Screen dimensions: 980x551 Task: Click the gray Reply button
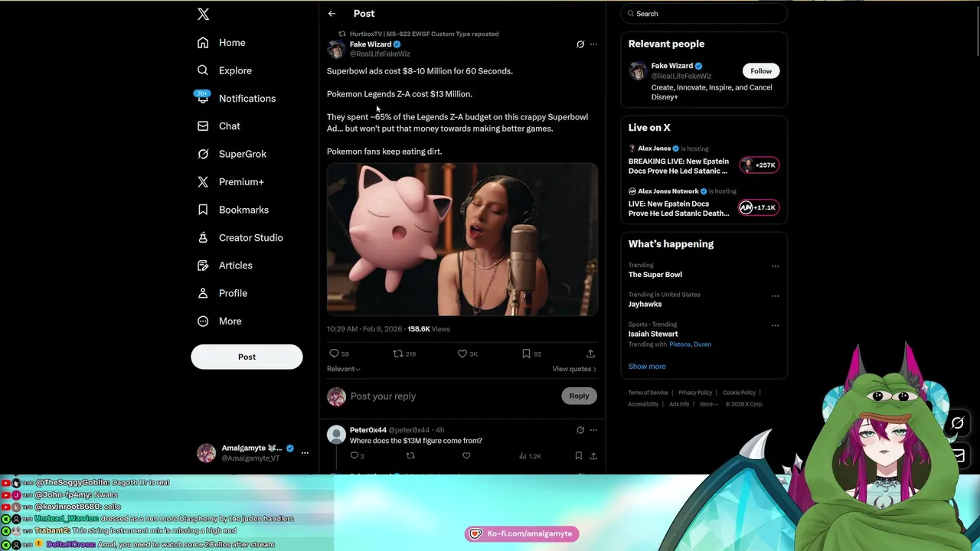(x=579, y=396)
